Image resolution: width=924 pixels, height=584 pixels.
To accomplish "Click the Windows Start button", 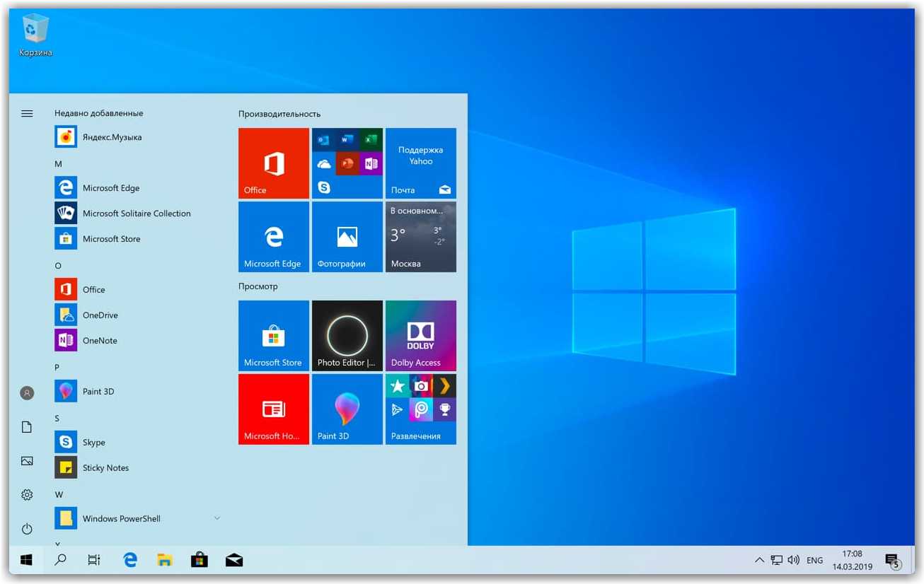I will point(27,560).
